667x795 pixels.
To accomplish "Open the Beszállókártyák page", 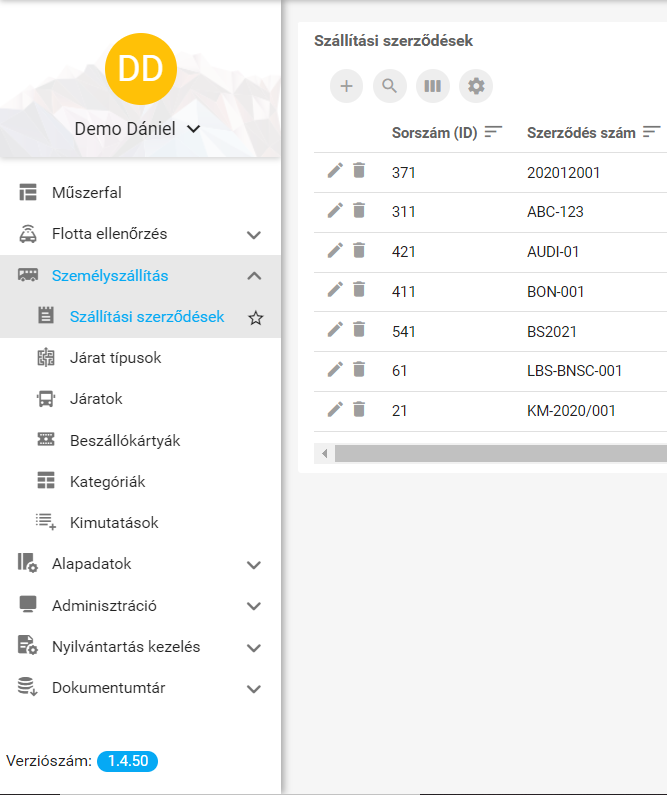I will click(x=125, y=440).
